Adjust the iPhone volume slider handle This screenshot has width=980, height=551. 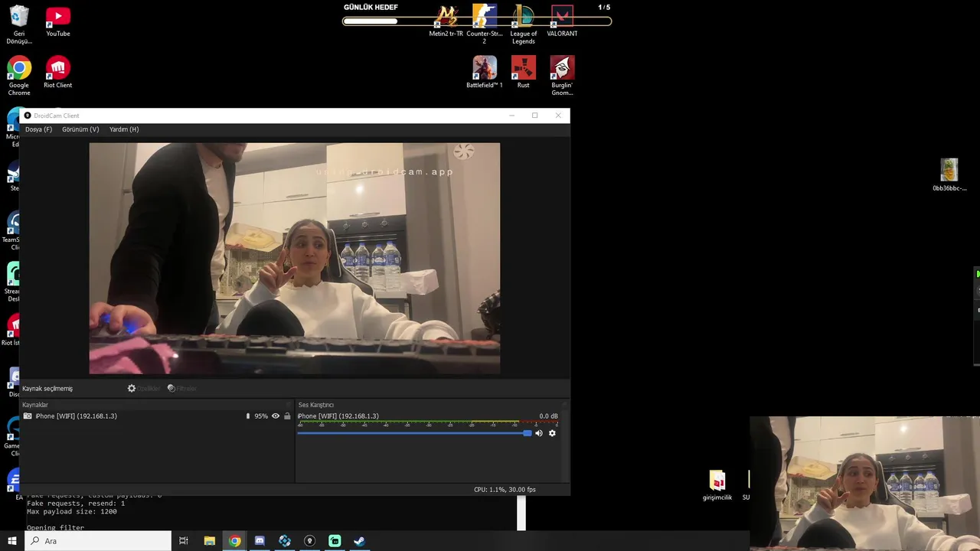(528, 433)
